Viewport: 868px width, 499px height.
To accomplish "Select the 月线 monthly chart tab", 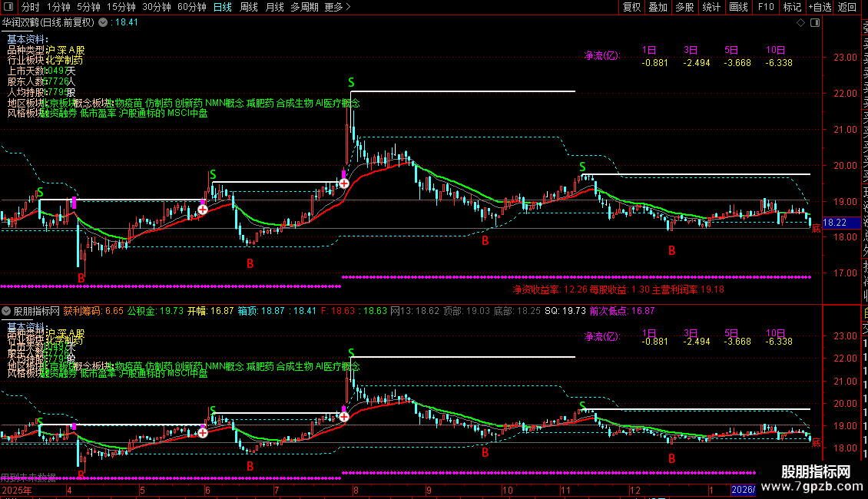I will pos(274,7).
